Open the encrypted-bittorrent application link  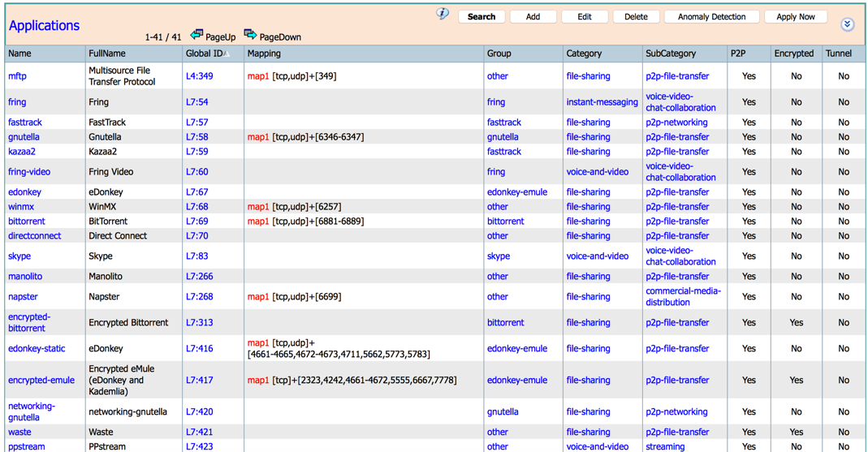tap(29, 322)
